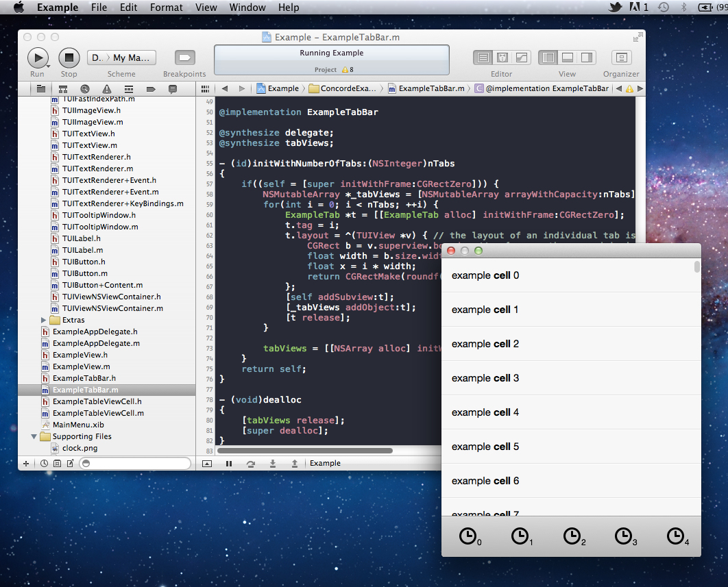Click the Twitter menu bar icon

(x=615, y=7)
